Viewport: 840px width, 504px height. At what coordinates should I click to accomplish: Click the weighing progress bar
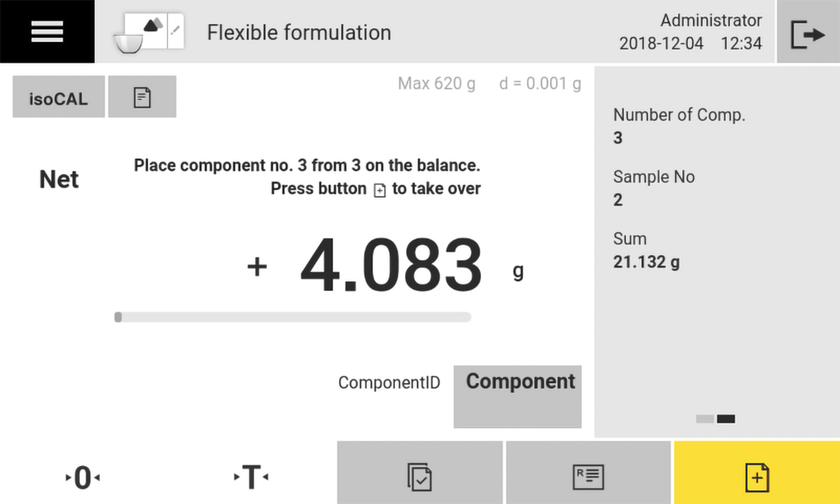[292, 317]
